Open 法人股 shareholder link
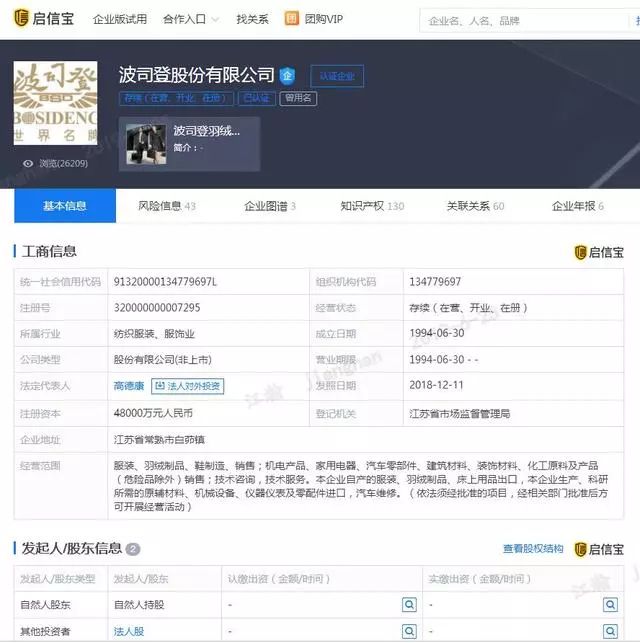The image size is (640, 643). [129, 632]
